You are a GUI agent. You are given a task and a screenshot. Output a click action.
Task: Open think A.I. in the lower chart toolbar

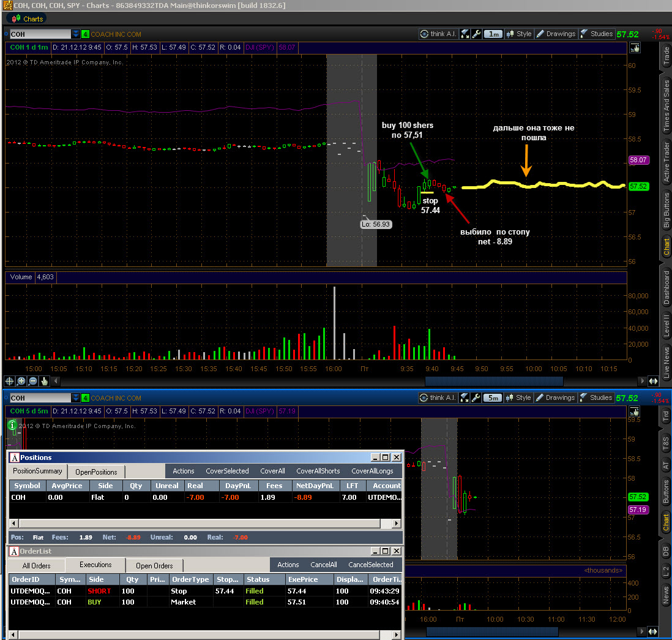(438, 397)
